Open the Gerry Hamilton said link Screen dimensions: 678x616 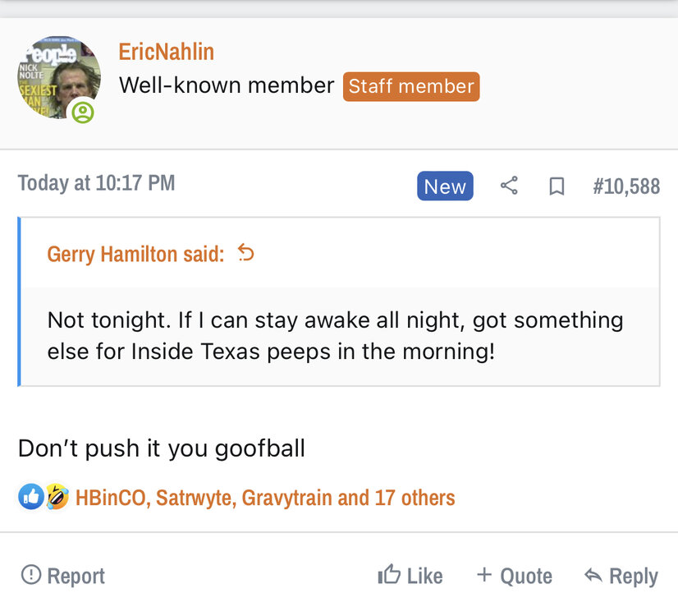(135, 254)
